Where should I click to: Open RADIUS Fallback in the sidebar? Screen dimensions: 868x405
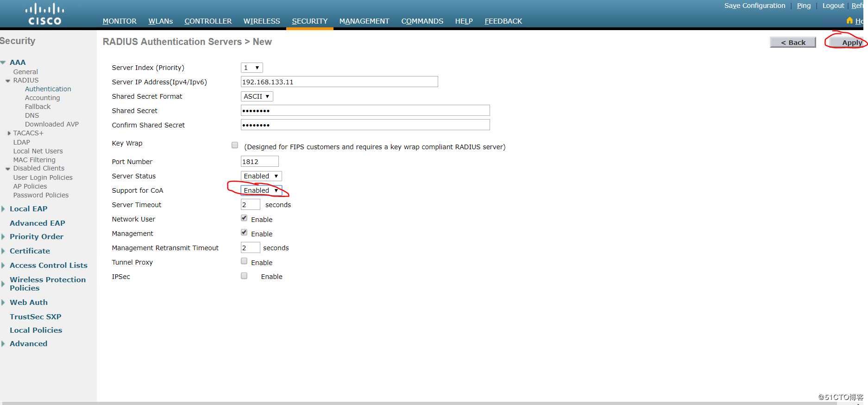click(x=38, y=107)
